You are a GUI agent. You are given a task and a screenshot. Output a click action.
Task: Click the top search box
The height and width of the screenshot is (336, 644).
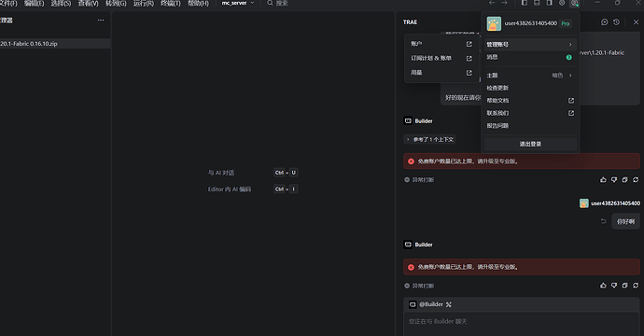click(x=277, y=3)
